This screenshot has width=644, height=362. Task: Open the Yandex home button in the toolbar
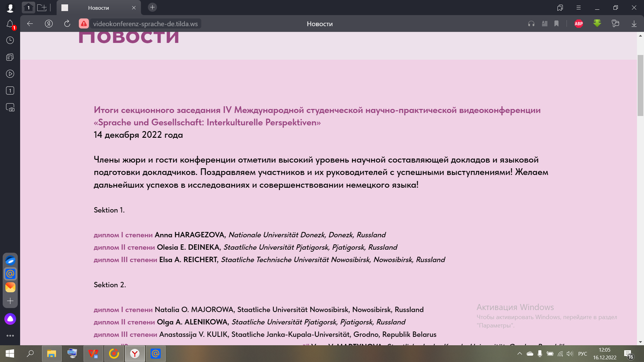[49, 24]
